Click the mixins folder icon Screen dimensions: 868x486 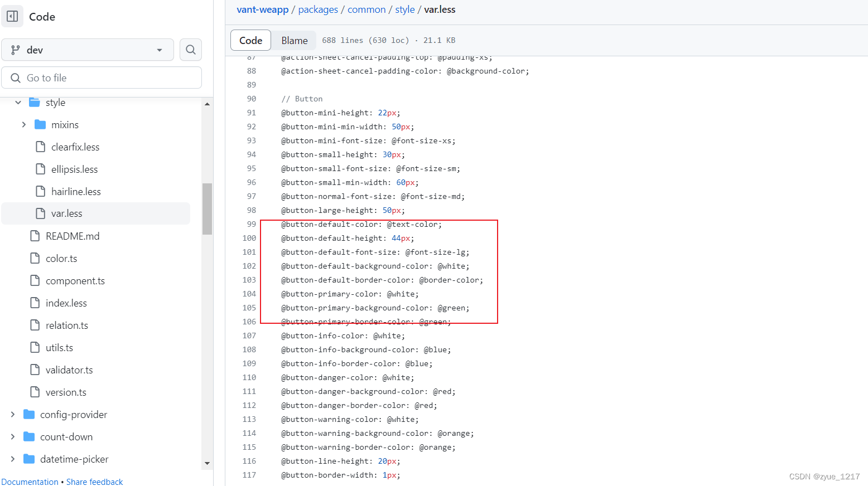40,124
